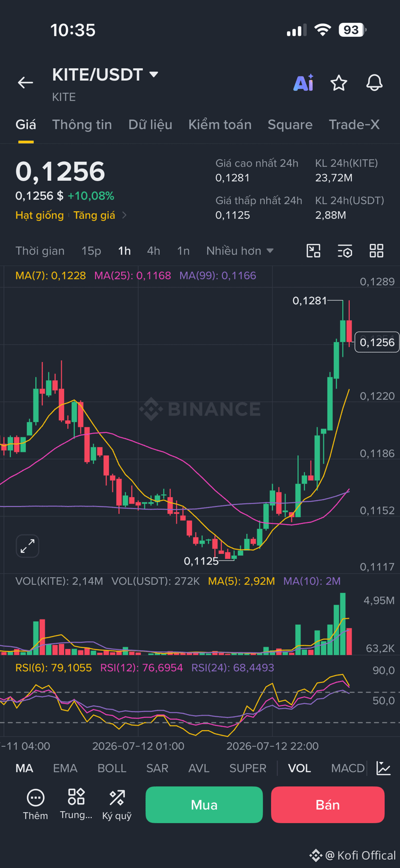Screen dimensions: 400x868
Task: Select the 15p timeframe
Action: [x=91, y=251]
